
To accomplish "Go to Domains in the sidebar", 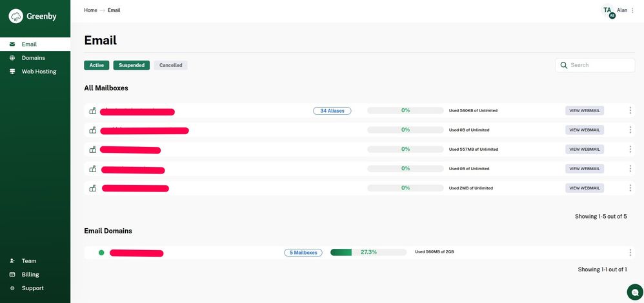I will click(x=33, y=58).
